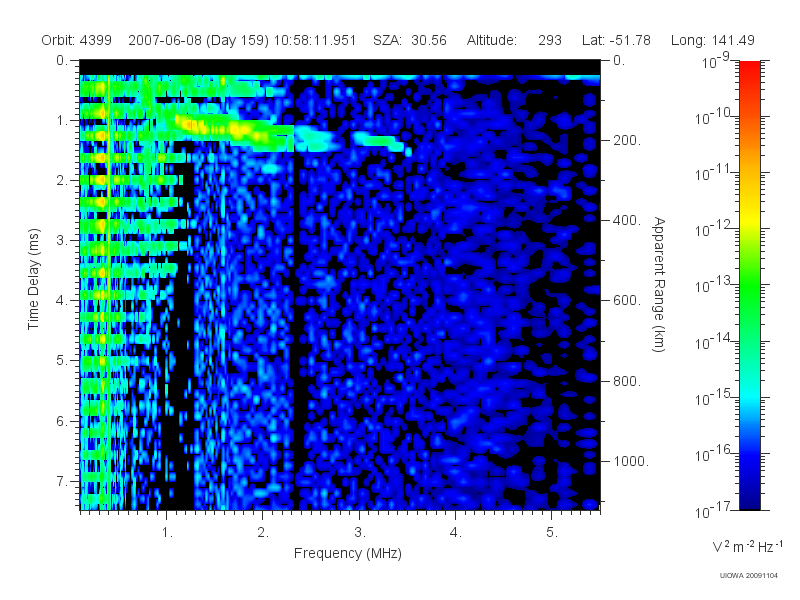800x600 pixels.
Task: Click the date '2007-06-08 (Day 159)' text
Action: 198,41
